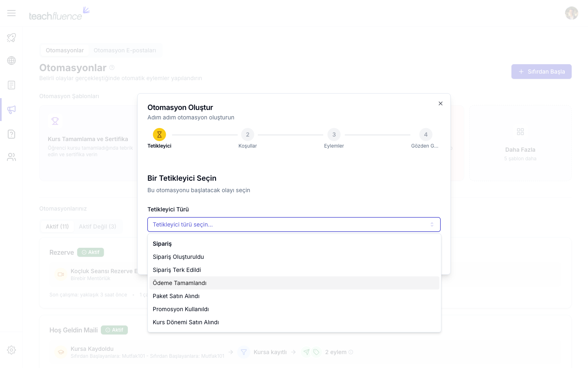588x368 pixels.
Task: Open the hamburger menu icon
Action: [11, 13]
